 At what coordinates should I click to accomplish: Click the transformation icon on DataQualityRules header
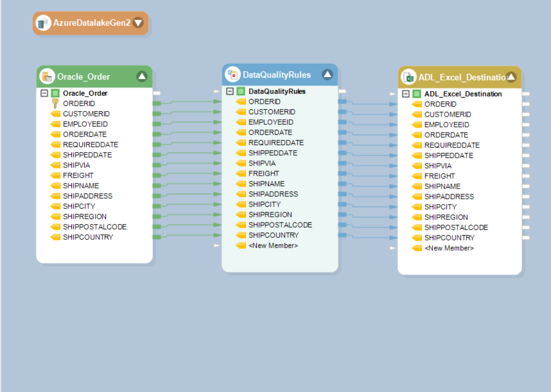tap(232, 74)
